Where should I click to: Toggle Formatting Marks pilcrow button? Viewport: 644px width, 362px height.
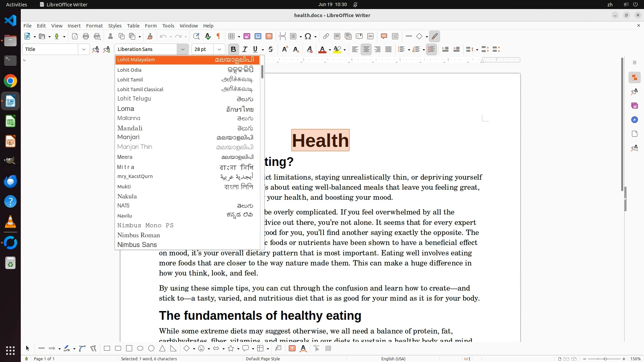pos(218,37)
